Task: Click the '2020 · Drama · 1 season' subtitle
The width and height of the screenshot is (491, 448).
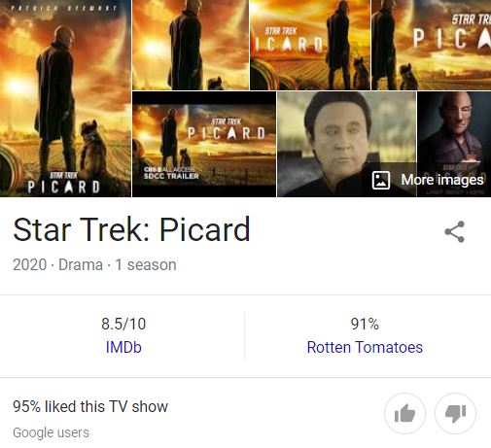Action: 94,265
